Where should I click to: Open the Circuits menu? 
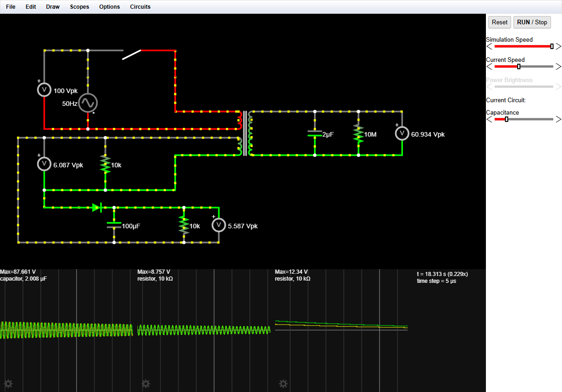coord(140,7)
